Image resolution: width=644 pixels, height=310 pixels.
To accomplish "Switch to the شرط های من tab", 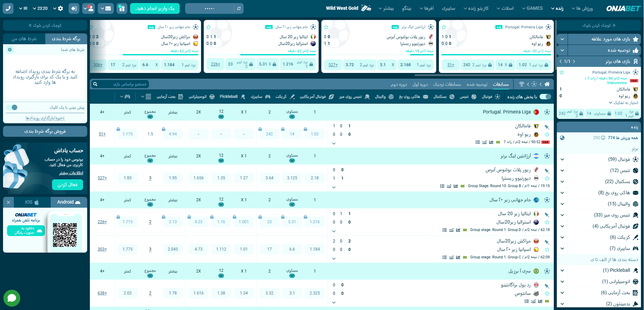I will pyautogui.click(x=24, y=39).
